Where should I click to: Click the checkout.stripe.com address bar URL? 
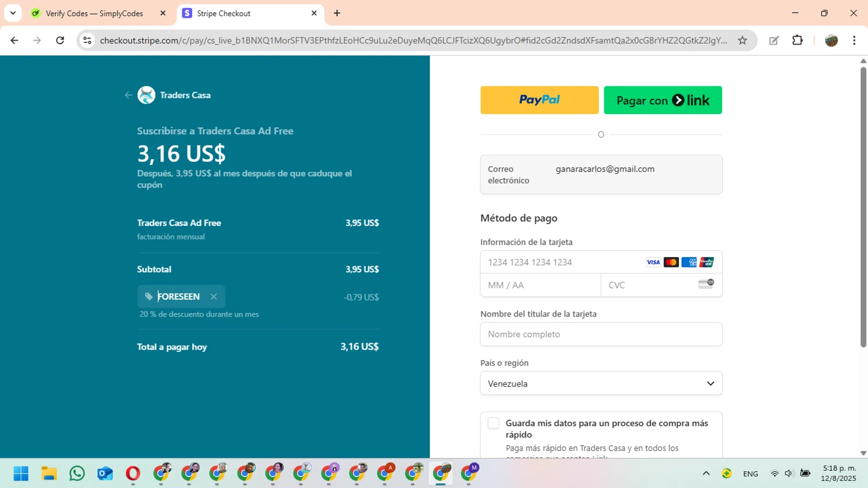tap(413, 41)
